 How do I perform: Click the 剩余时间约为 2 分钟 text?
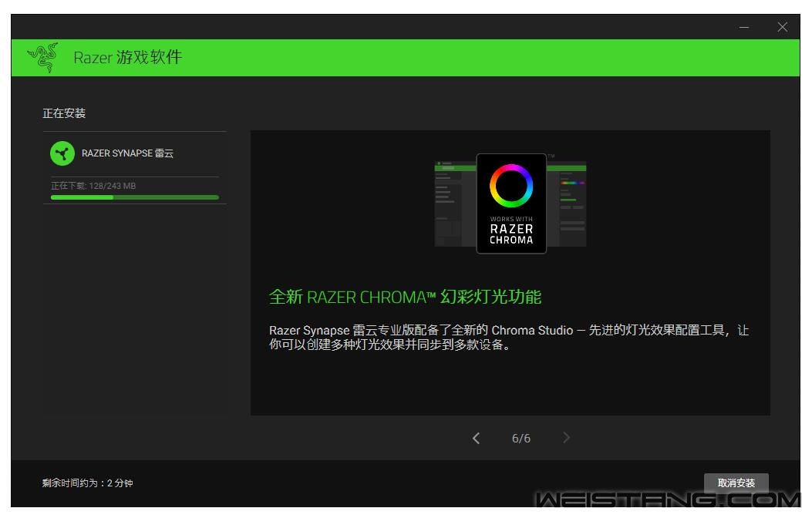pos(87,483)
